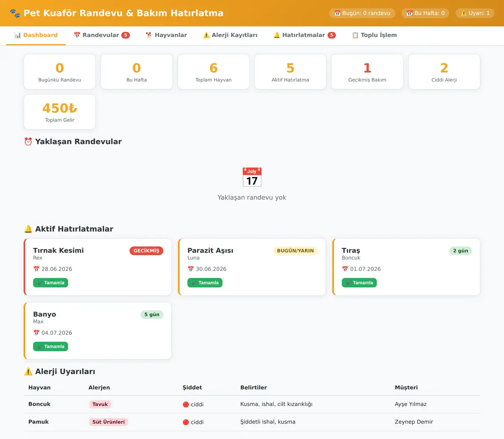The width and height of the screenshot is (504, 439).
Task: Mark Tırnak Kesimi reminder as Tamamla
Action: click(x=50, y=283)
